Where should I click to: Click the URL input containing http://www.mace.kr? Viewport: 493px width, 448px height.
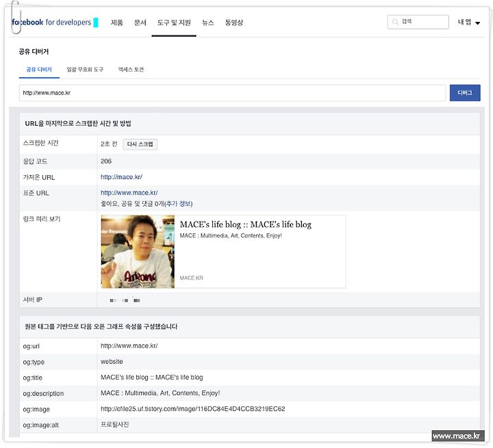pyautogui.click(x=232, y=93)
